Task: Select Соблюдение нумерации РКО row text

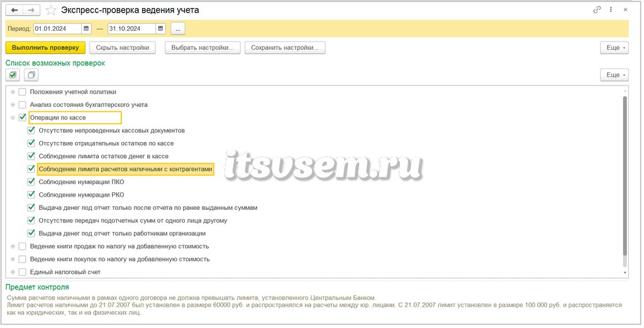Action: (x=81, y=195)
